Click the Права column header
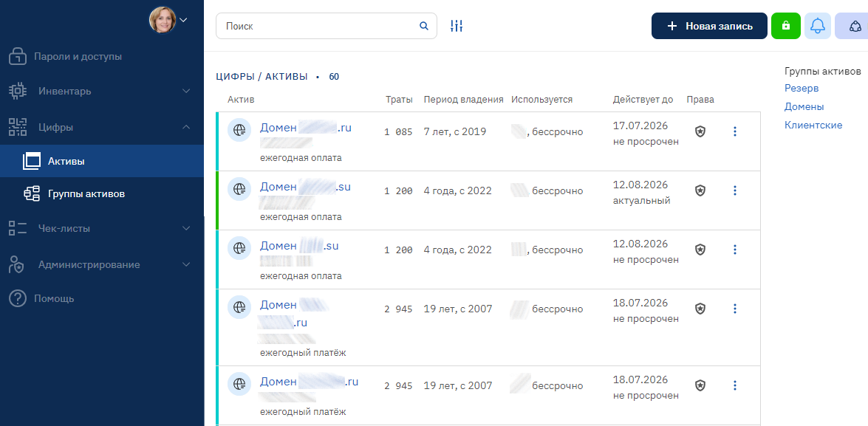Image resolution: width=868 pixels, height=426 pixels. [700, 100]
